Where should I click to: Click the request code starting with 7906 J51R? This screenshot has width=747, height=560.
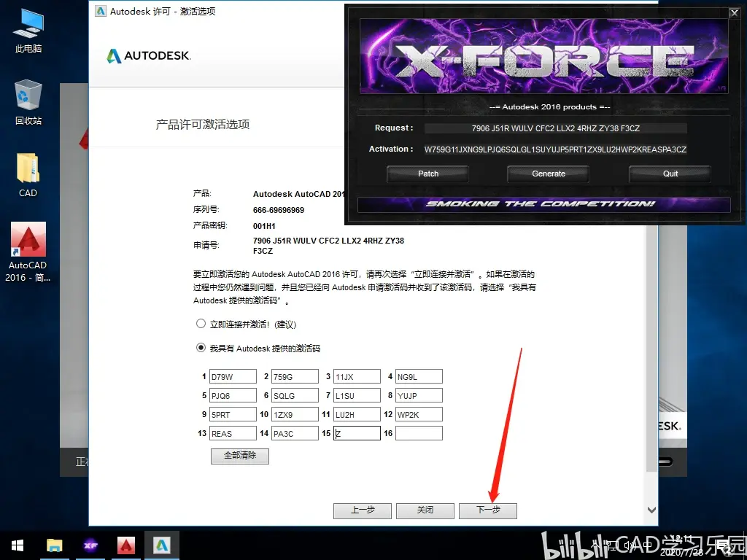pyautogui.click(x=329, y=246)
